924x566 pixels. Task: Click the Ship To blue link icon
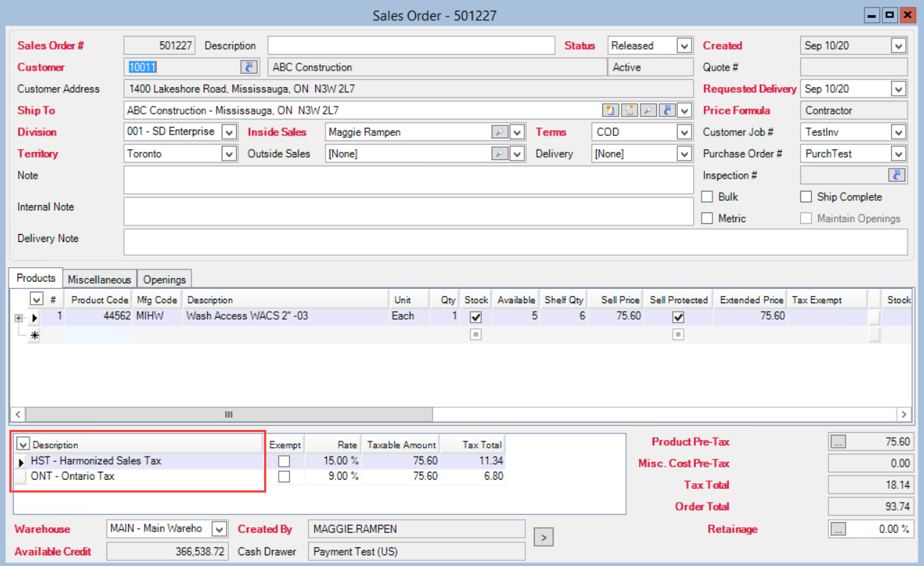coord(666,110)
